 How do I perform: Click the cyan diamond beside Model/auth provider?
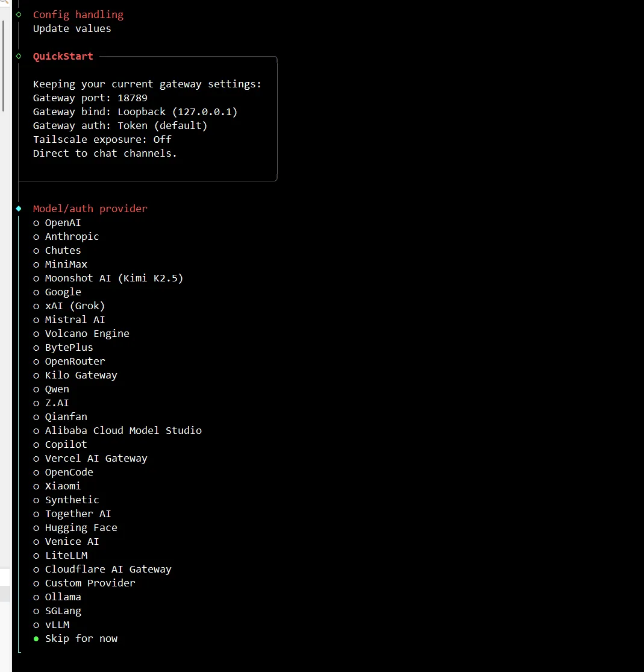click(19, 209)
